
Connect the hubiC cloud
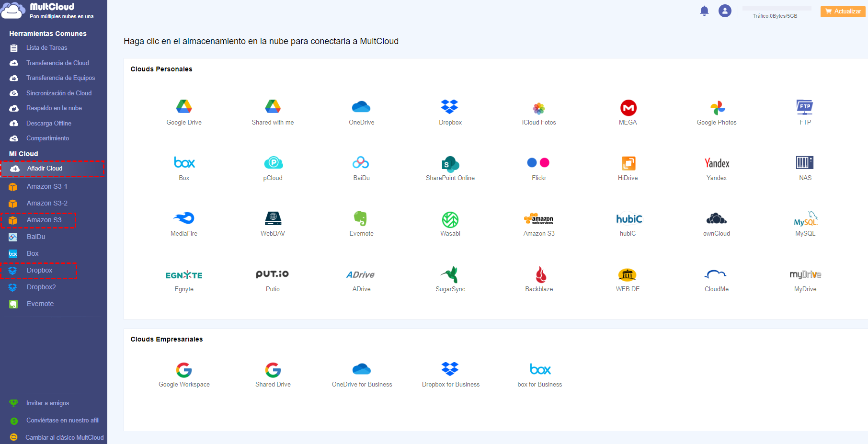(x=628, y=224)
